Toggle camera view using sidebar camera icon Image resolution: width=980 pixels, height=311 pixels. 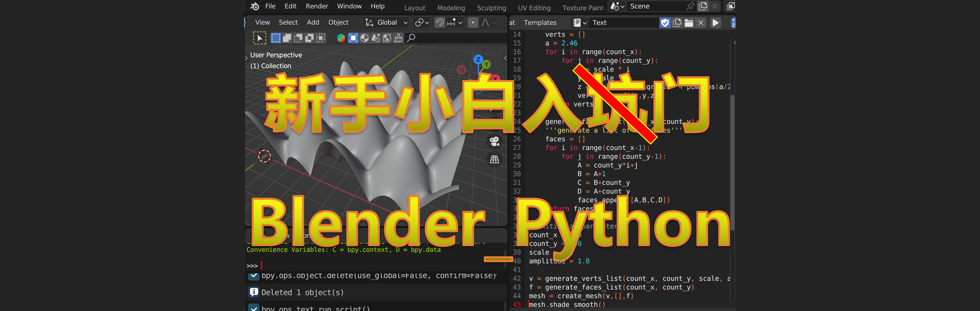click(494, 141)
